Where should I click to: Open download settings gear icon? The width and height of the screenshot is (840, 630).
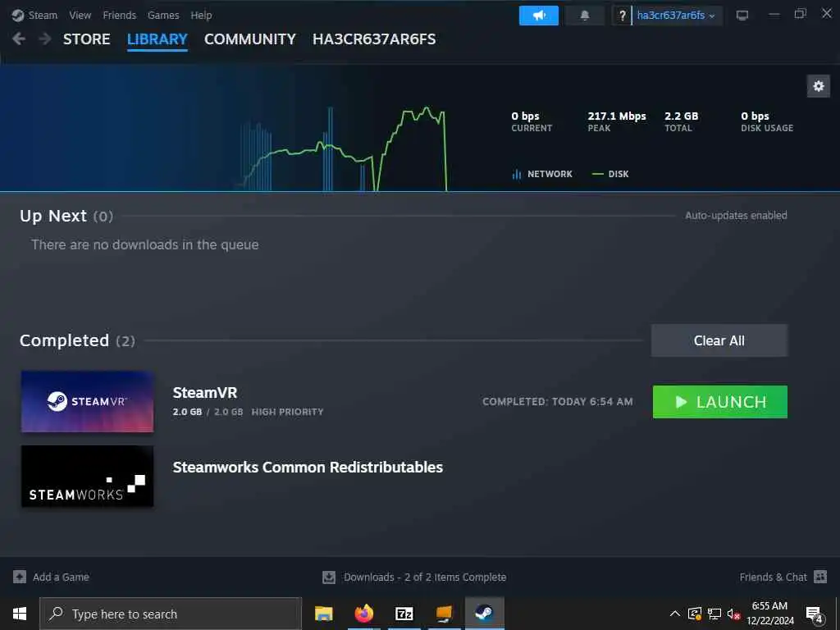point(818,86)
